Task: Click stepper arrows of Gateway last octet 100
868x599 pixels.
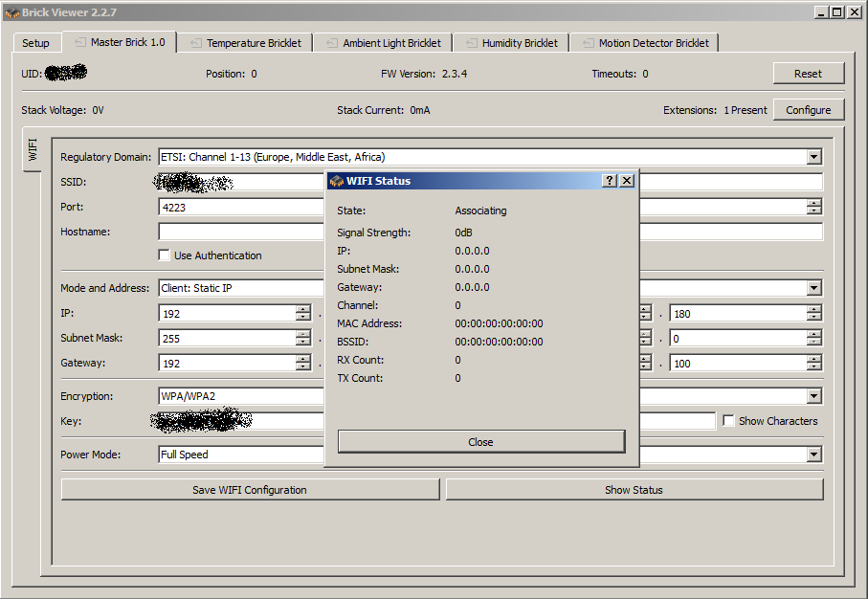Action: pos(813,364)
